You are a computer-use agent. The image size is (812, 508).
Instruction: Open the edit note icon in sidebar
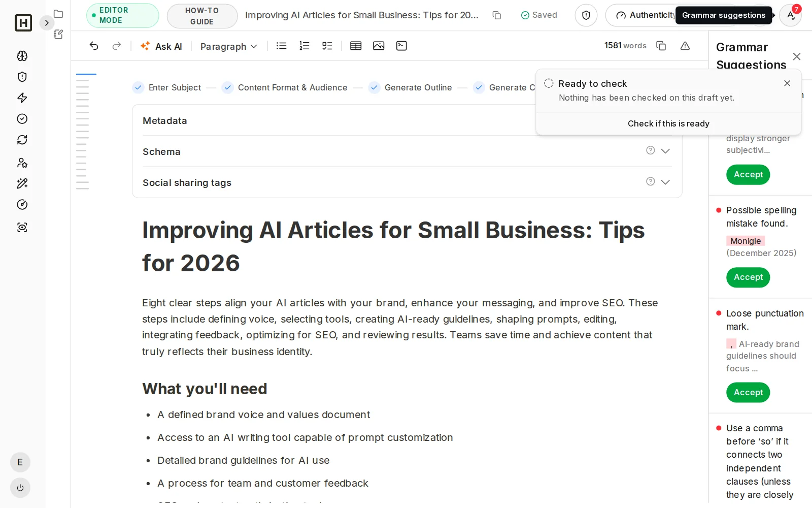(x=58, y=34)
